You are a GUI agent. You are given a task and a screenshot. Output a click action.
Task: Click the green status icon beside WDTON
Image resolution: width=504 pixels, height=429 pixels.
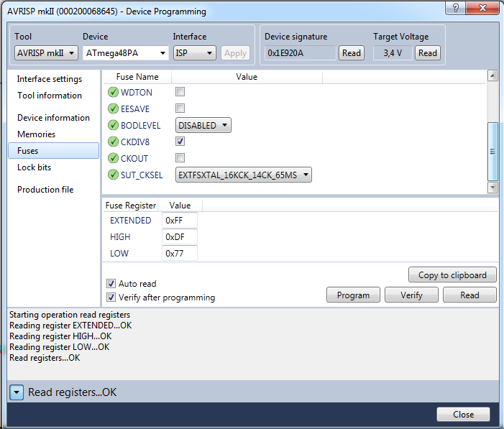(x=113, y=92)
